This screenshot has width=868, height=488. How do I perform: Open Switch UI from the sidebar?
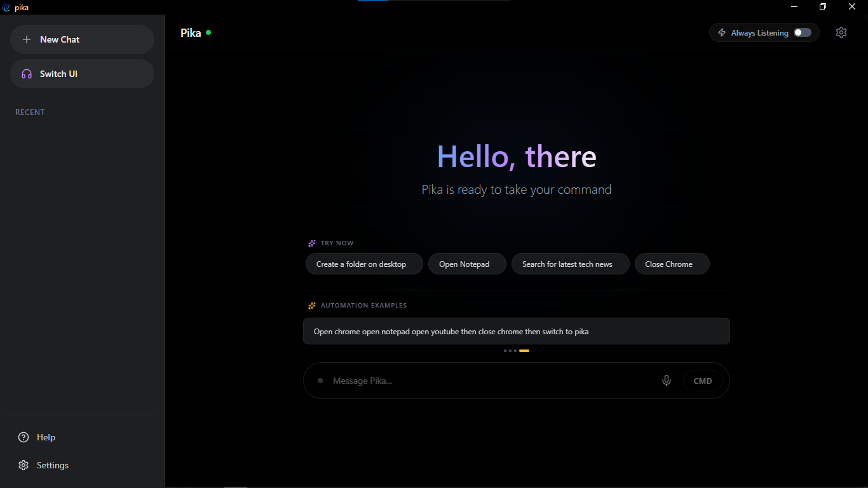(81, 74)
